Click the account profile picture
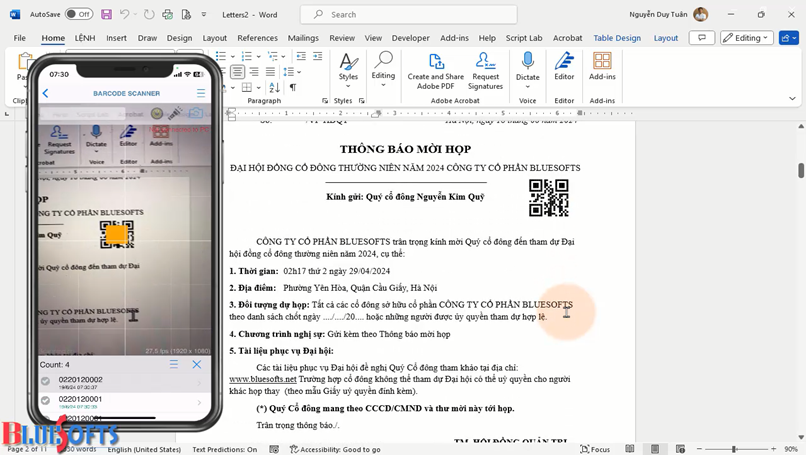The width and height of the screenshot is (806, 455). (x=700, y=14)
